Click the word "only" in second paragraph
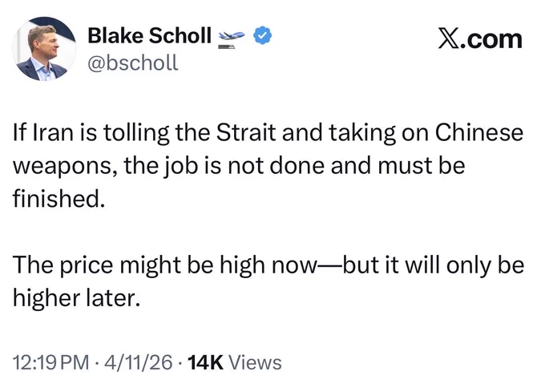This screenshot has width=545, height=392. coord(469,266)
